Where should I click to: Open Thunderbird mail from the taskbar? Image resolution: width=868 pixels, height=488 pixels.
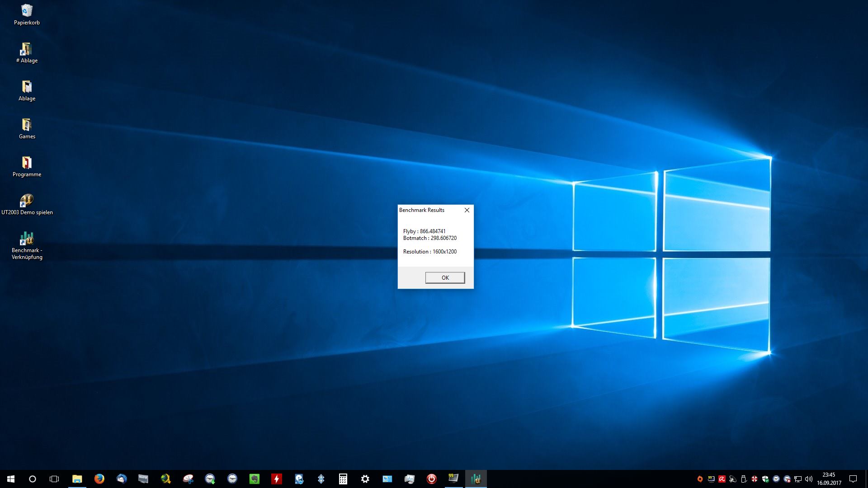tap(121, 479)
